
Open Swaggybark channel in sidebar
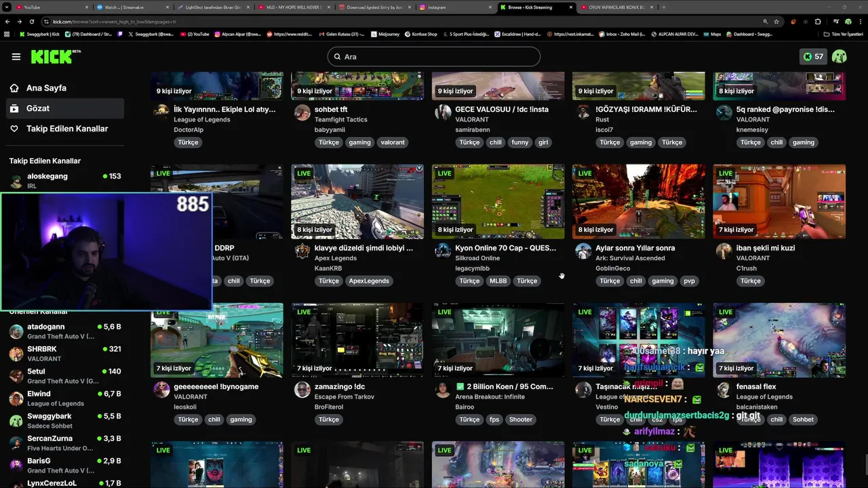coord(64,420)
